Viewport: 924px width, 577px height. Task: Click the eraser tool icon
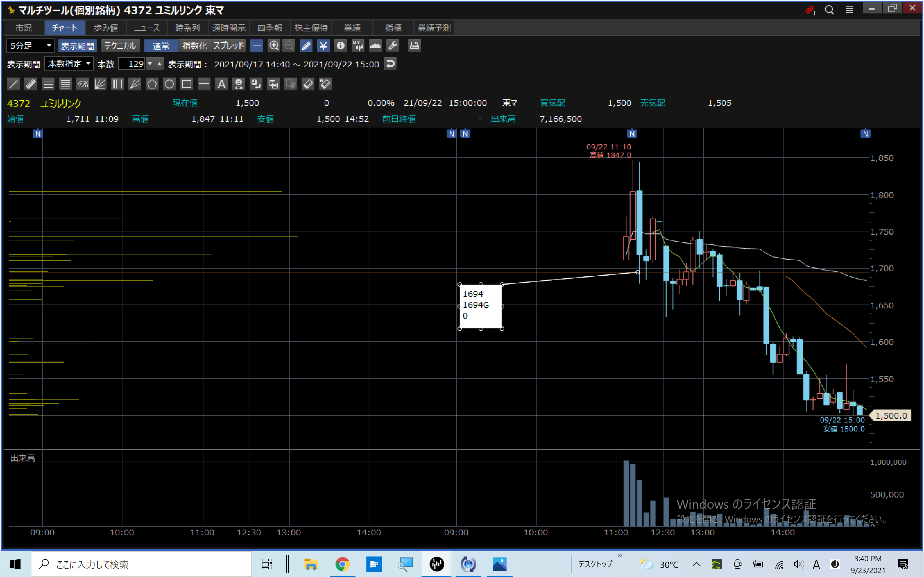(308, 84)
